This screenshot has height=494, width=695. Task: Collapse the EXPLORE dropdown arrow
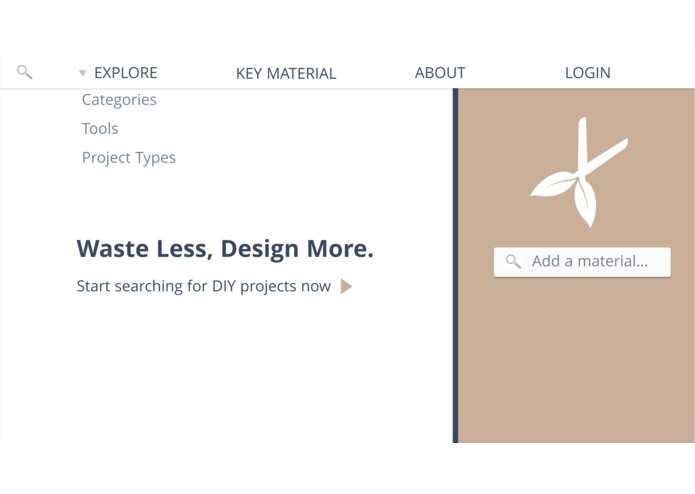pos(83,73)
